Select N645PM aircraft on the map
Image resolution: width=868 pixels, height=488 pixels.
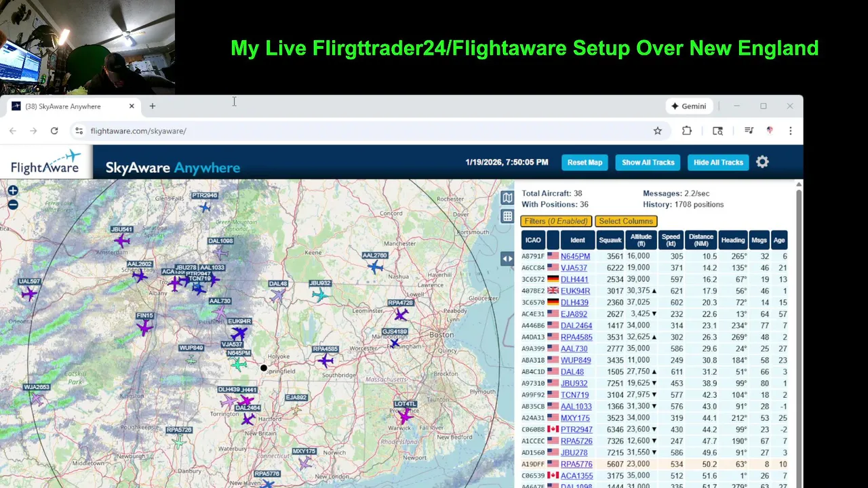[239, 365]
